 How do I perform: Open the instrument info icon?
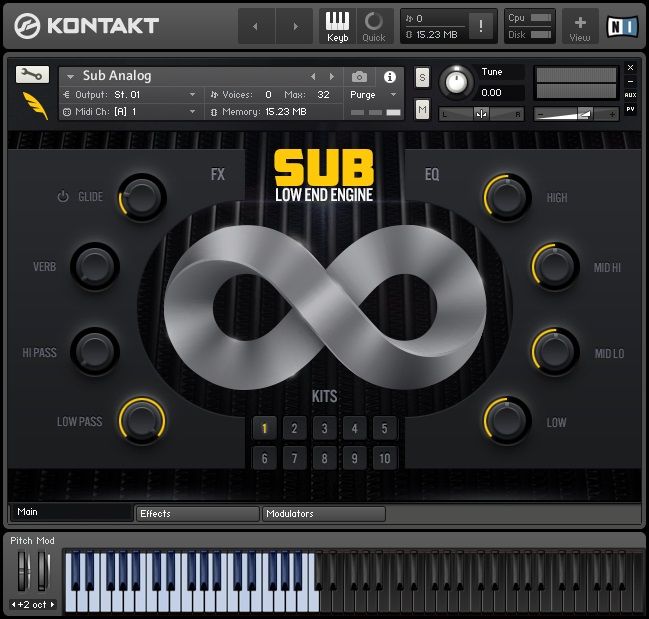tap(389, 76)
